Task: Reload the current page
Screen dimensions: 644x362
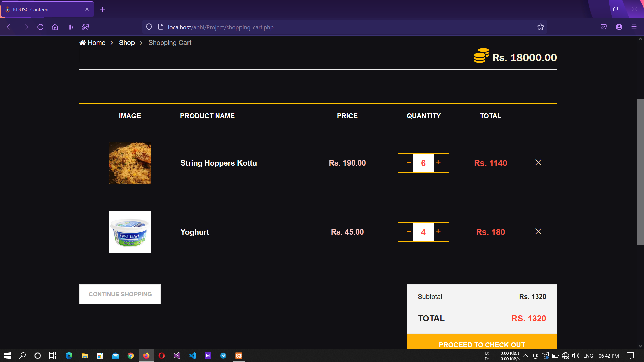Action: coord(40,27)
